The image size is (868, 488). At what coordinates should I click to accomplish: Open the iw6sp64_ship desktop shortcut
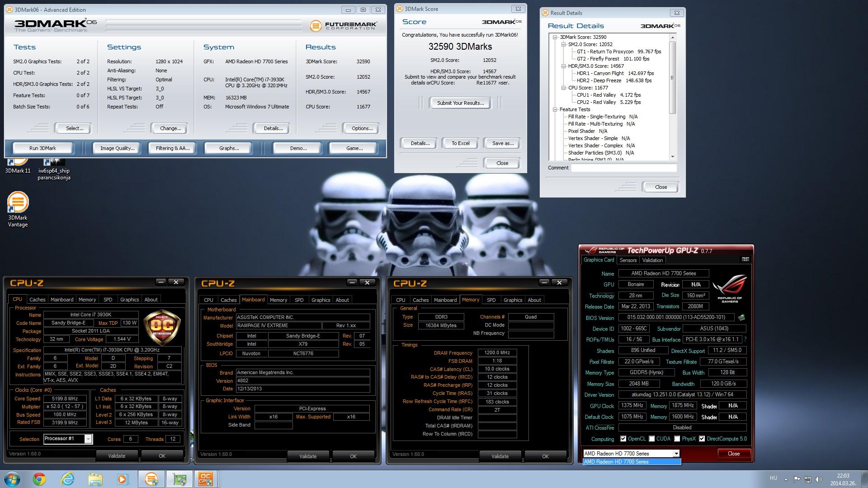pos(54,169)
